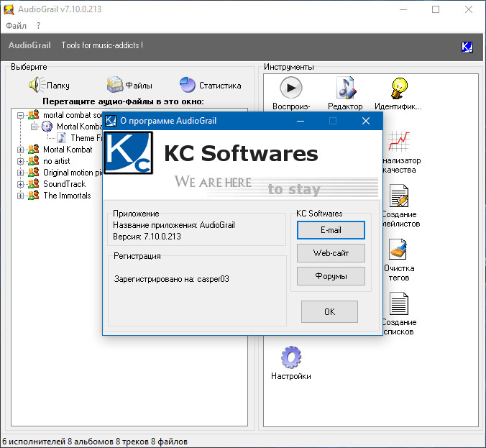This screenshot has height=448, width=486.
Task: Open the Статистика pie chart tool
Action: point(210,85)
